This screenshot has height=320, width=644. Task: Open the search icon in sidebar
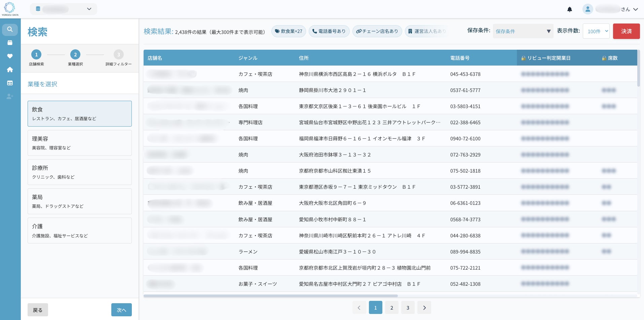point(10,30)
